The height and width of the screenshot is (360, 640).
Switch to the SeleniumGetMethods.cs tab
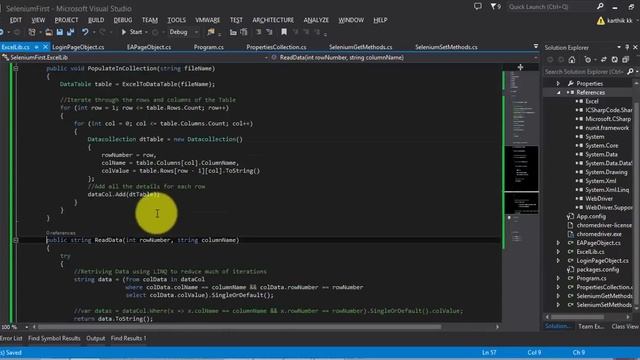360,47
